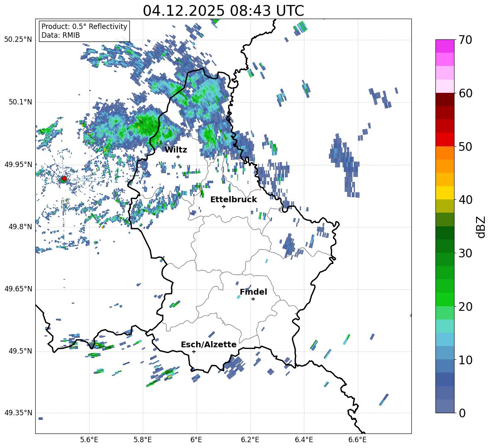Click the 0 tick on colorbar
This screenshot has width=491, height=448.
pyautogui.click(x=462, y=413)
